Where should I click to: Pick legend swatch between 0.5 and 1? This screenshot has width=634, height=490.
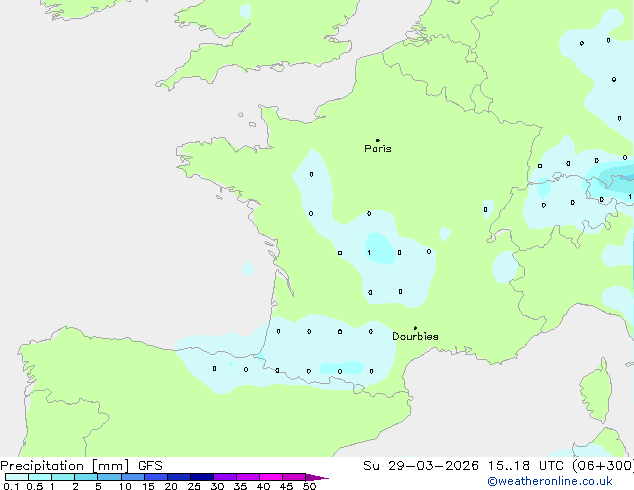(x=40, y=477)
